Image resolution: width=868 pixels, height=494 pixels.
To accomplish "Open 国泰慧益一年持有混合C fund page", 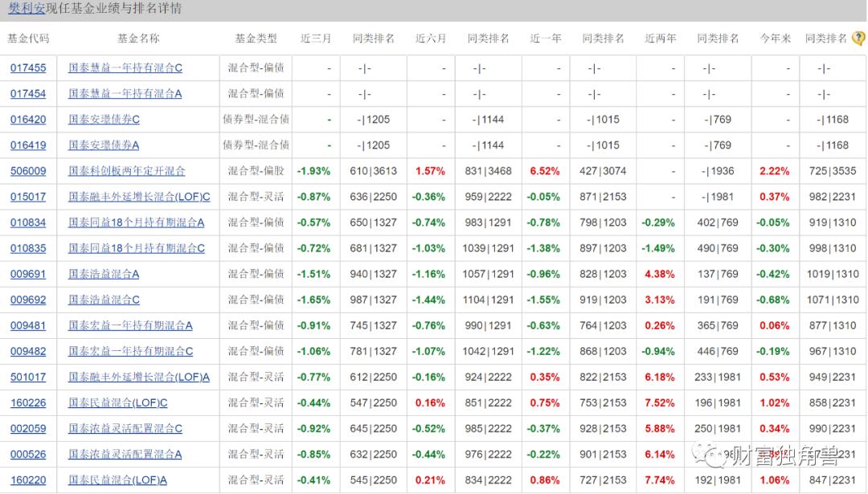I will (124, 67).
